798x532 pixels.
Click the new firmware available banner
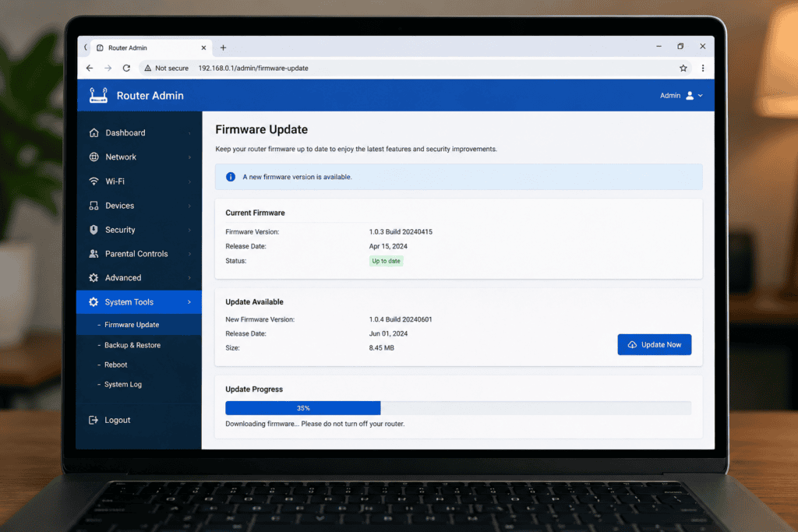click(458, 177)
